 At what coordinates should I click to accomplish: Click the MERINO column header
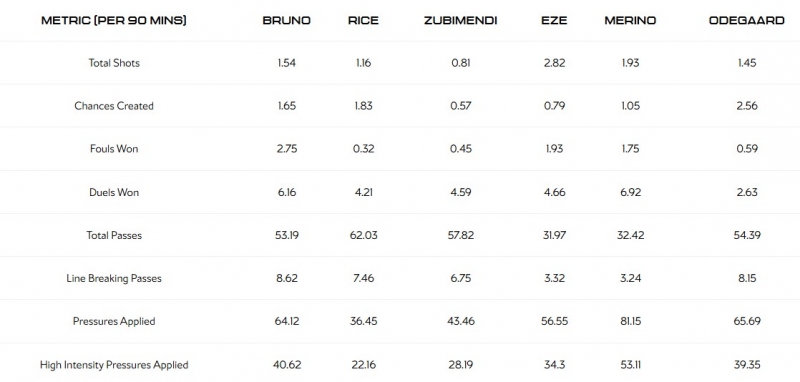coord(630,20)
